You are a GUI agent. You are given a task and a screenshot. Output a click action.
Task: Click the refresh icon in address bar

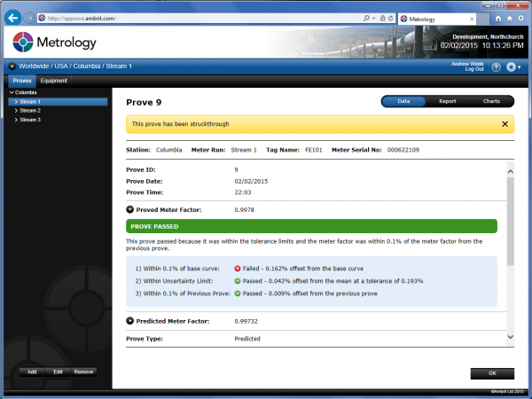click(391, 18)
